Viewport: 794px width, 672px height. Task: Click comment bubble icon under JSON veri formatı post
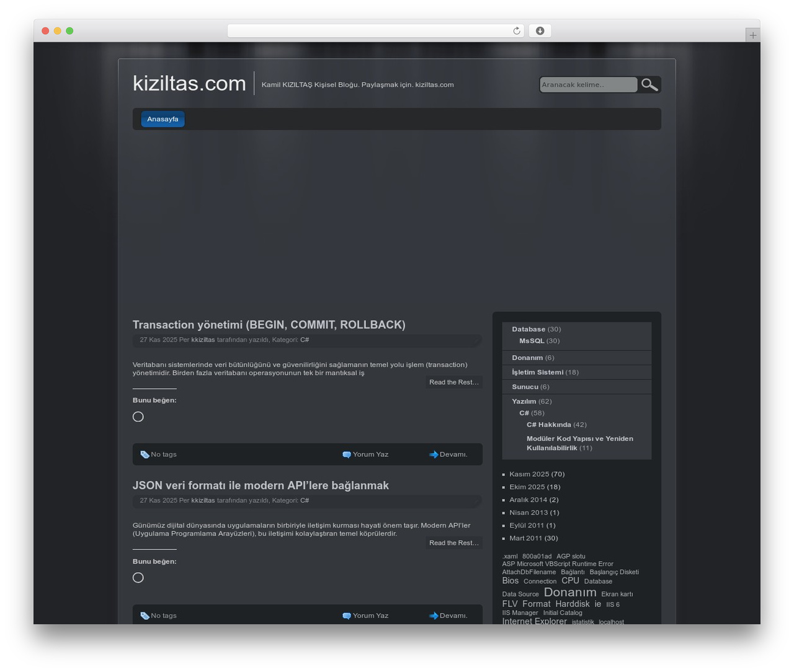(347, 616)
